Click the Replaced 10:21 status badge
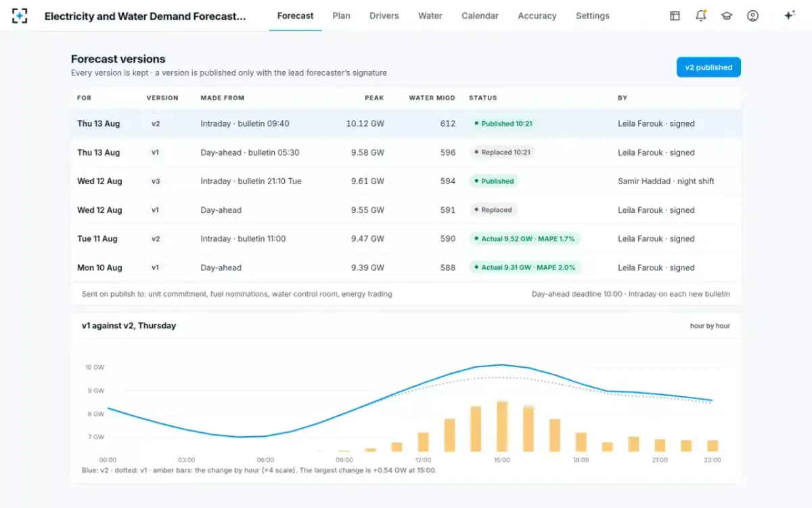This screenshot has width=812, height=508. pos(502,152)
